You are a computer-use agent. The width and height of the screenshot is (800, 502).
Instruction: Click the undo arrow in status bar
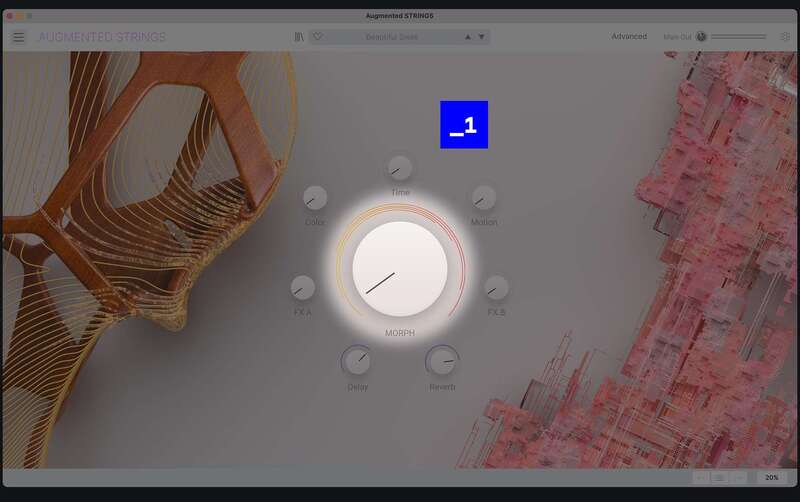(x=701, y=478)
